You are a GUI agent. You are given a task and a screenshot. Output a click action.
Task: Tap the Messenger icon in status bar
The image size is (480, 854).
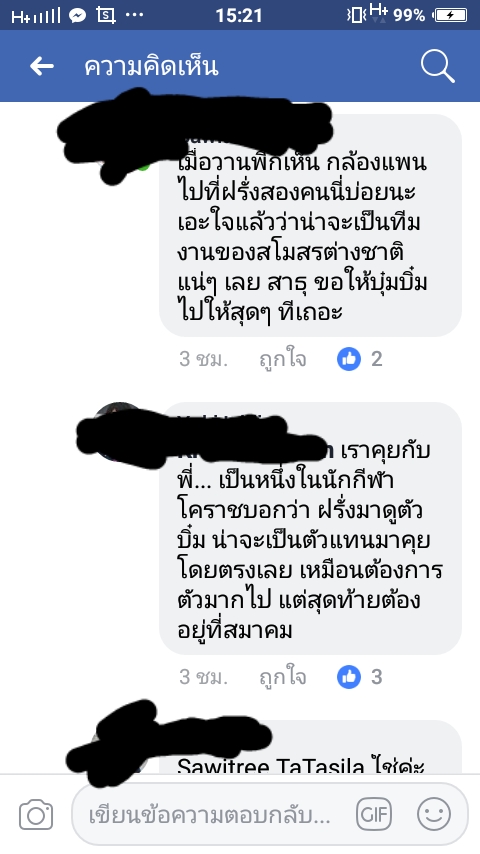point(78,15)
